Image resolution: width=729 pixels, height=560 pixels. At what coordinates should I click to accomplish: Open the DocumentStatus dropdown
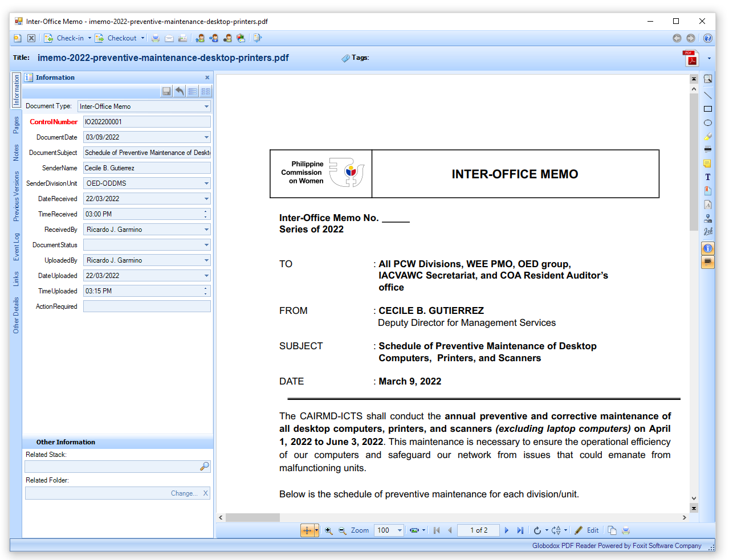click(206, 245)
